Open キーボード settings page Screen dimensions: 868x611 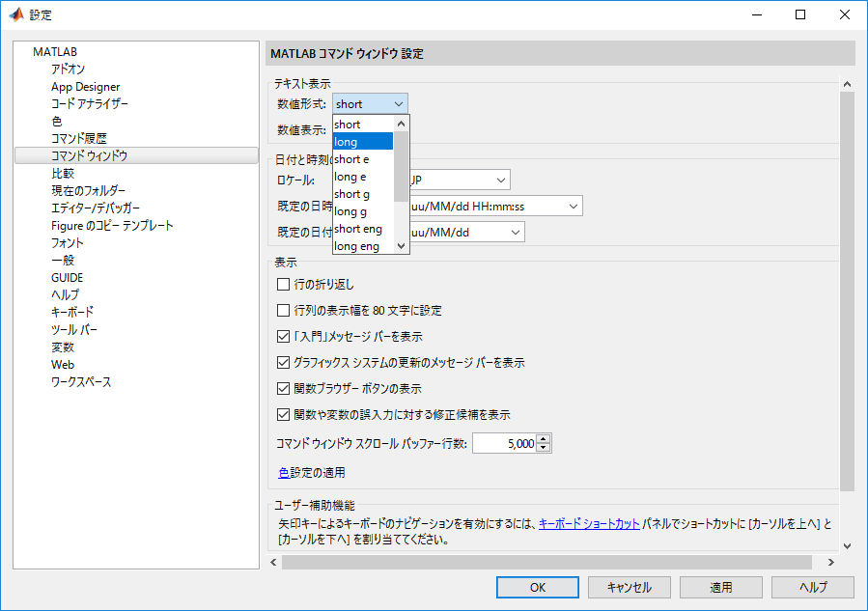(72, 312)
